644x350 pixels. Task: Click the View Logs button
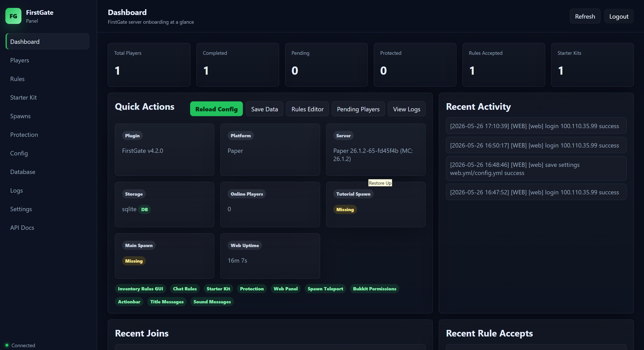point(406,109)
